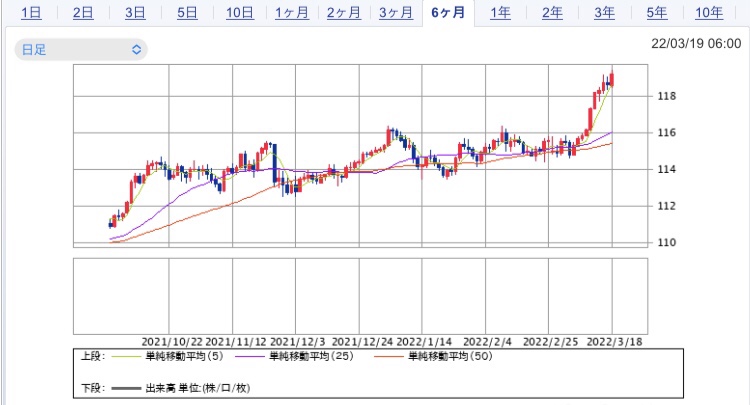750x405 pixels.
Task: Click the 2021/10/22 date label
Action: click(172, 342)
